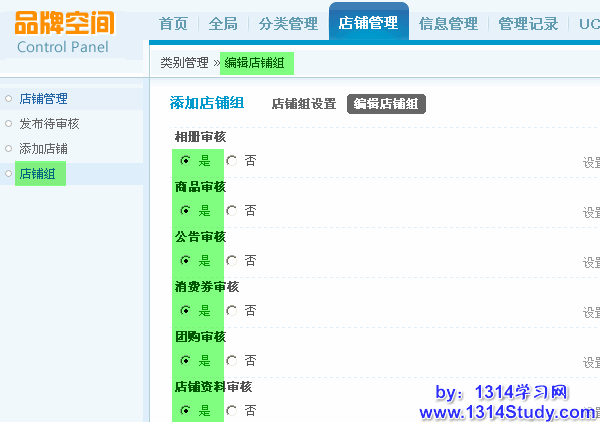Select the 信息管理 tab

pos(449,23)
